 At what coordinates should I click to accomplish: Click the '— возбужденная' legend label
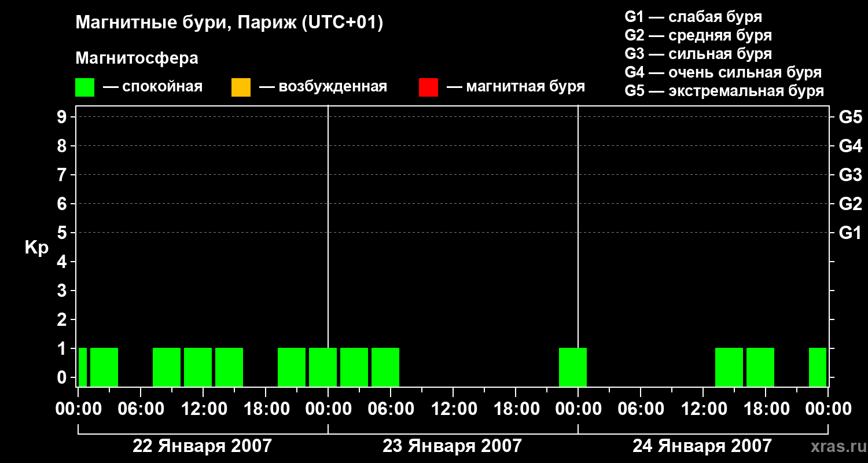point(323,87)
